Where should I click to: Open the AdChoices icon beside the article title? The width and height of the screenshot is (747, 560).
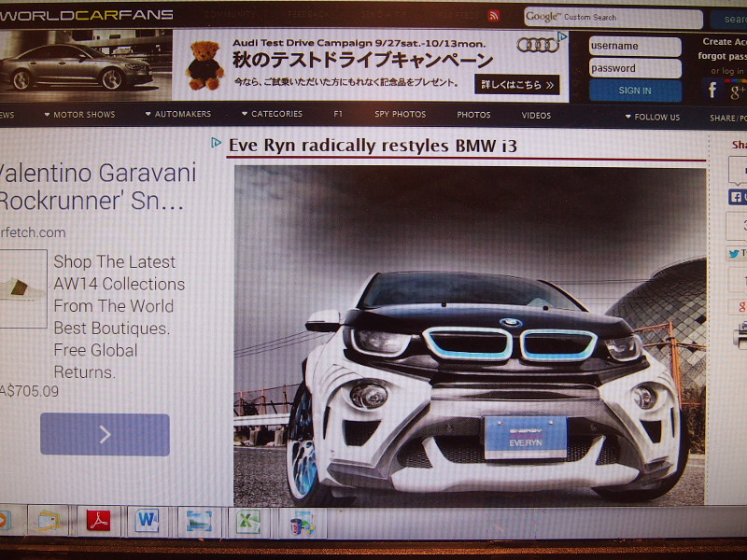217,143
